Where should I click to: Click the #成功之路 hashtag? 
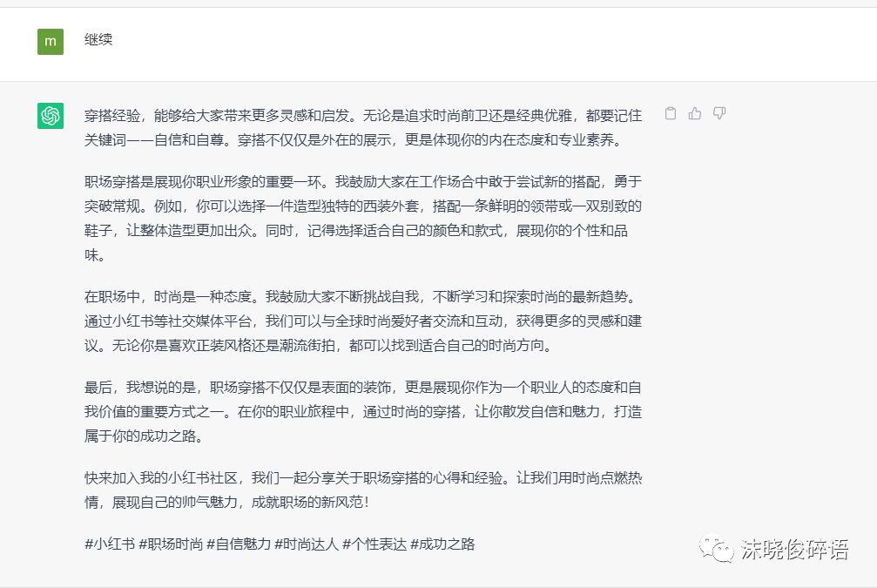(x=442, y=544)
